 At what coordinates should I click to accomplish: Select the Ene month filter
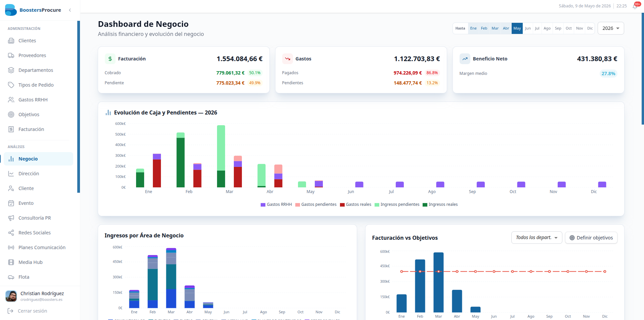[473, 28]
